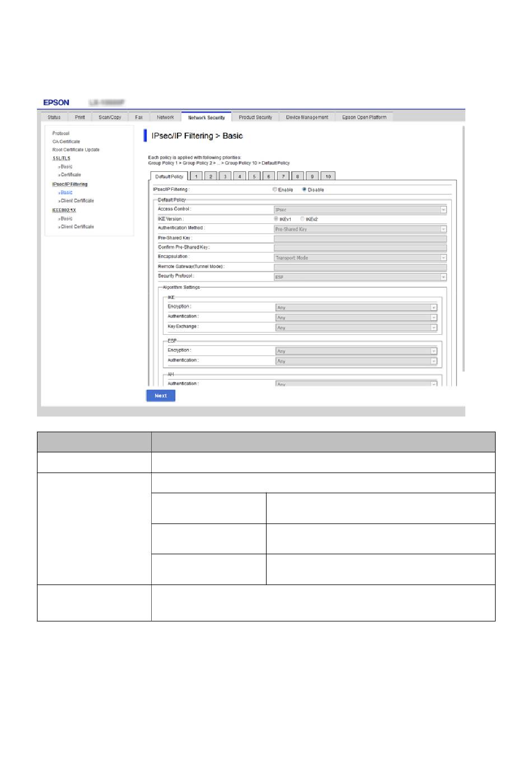
Task: Open the IKE Encryption dropdown
Action: [x=356, y=307]
